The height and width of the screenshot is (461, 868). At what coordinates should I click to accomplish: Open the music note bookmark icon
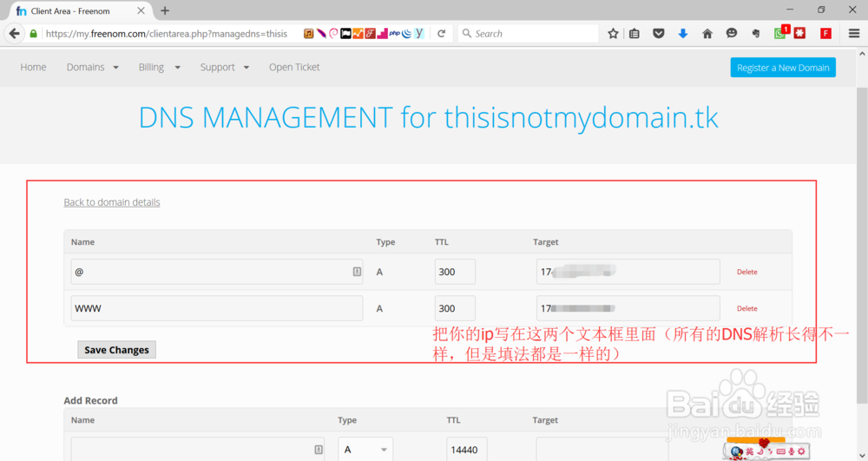309,33
